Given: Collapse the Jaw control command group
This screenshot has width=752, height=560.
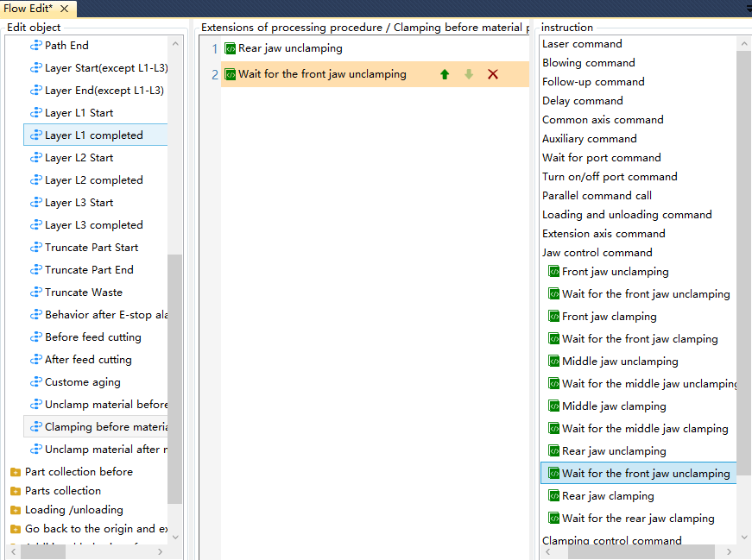Looking at the screenshot, I should [x=597, y=253].
